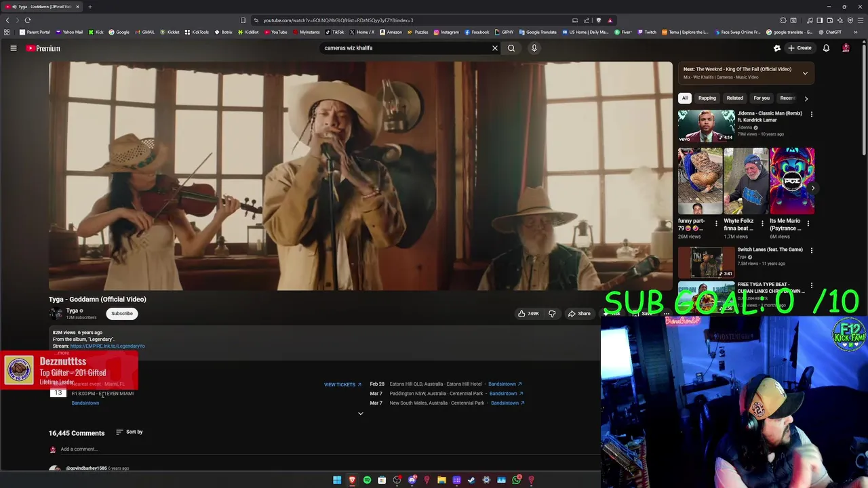Expand the upcoming tour dates list chevron
This screenshot has width=868, height=488.
361,413
